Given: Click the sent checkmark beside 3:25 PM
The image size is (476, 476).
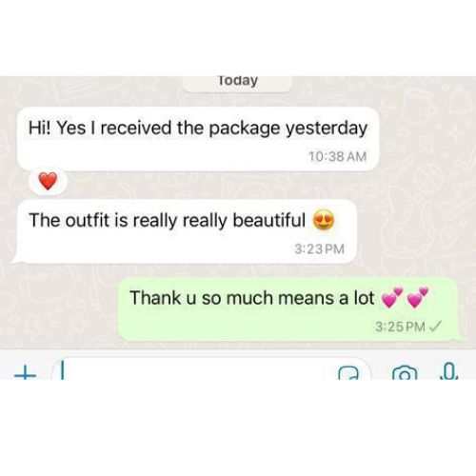Looking at the screenshot, I should tap(435, 326).
